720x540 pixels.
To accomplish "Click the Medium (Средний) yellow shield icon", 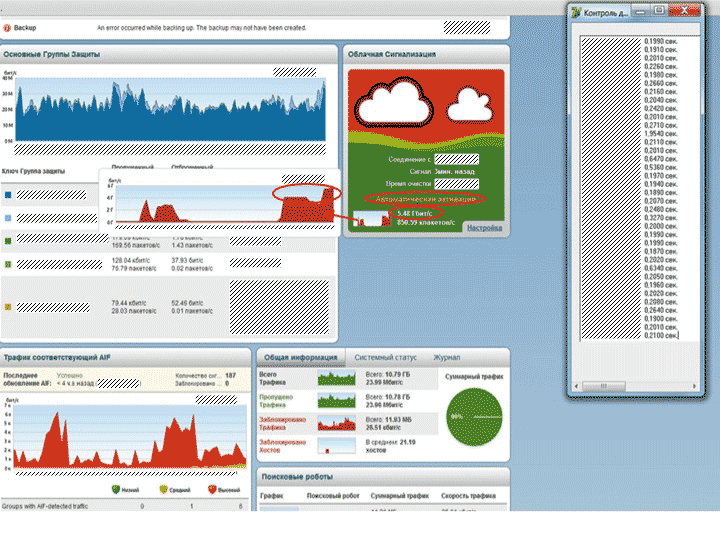I will (163, 489).
